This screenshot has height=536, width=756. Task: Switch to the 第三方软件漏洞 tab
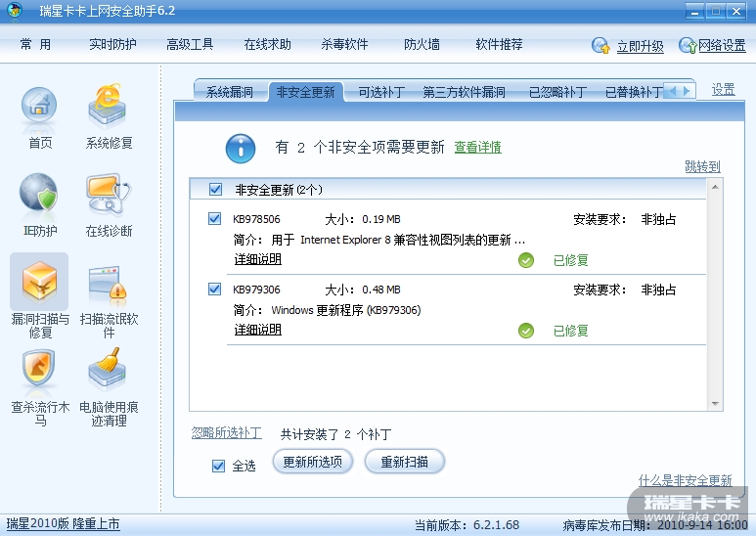tap(464, 92)
